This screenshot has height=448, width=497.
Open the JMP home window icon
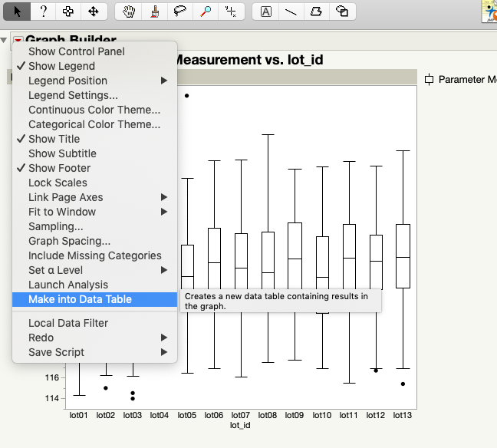[x=489, y=12]
